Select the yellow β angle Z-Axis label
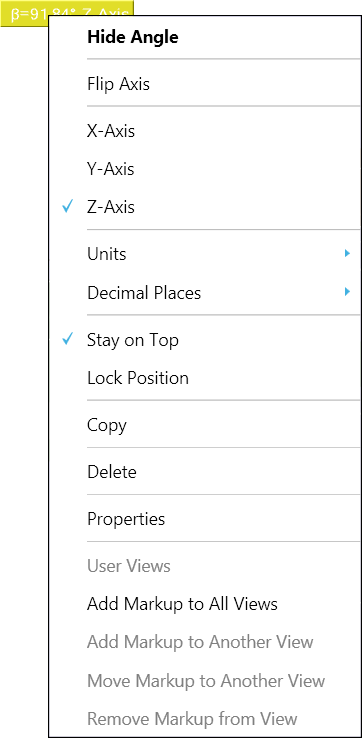362x738 pixels. [67, 12]
